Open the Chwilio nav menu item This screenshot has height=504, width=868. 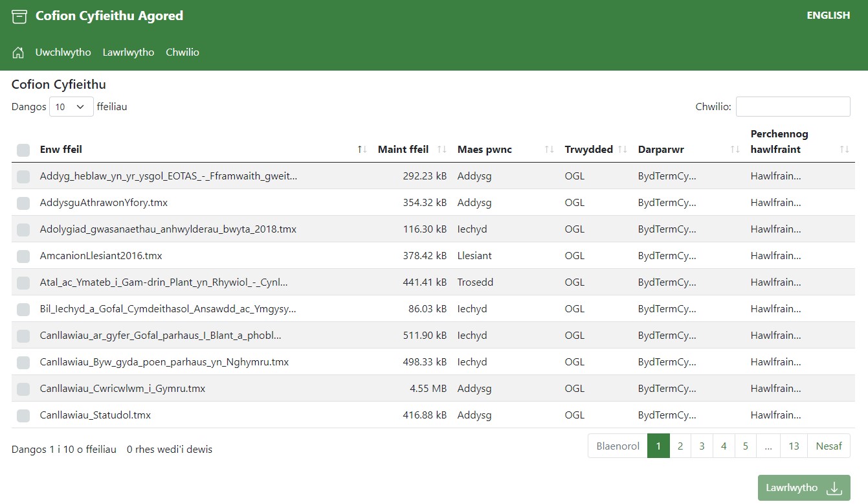click(x=183, y=52)
